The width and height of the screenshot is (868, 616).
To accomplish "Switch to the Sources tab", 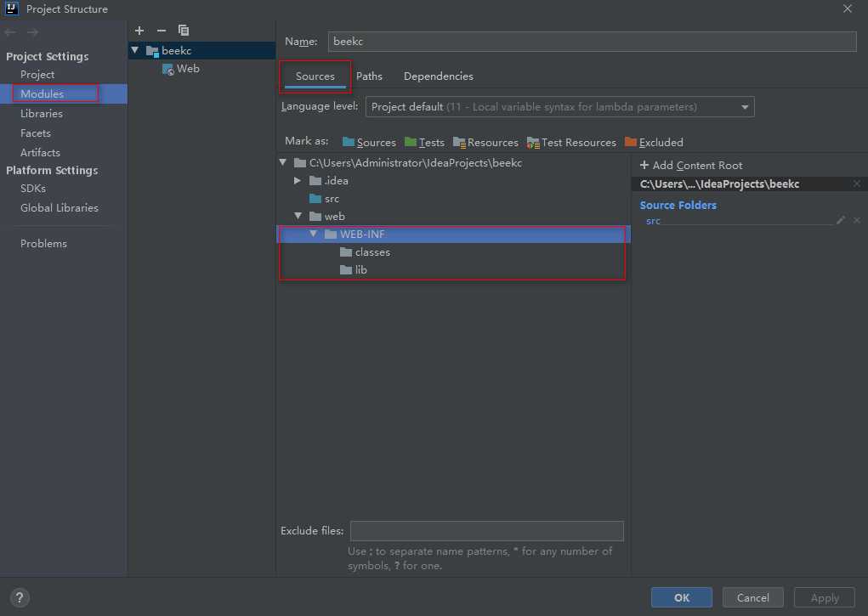I will (315, 76).
